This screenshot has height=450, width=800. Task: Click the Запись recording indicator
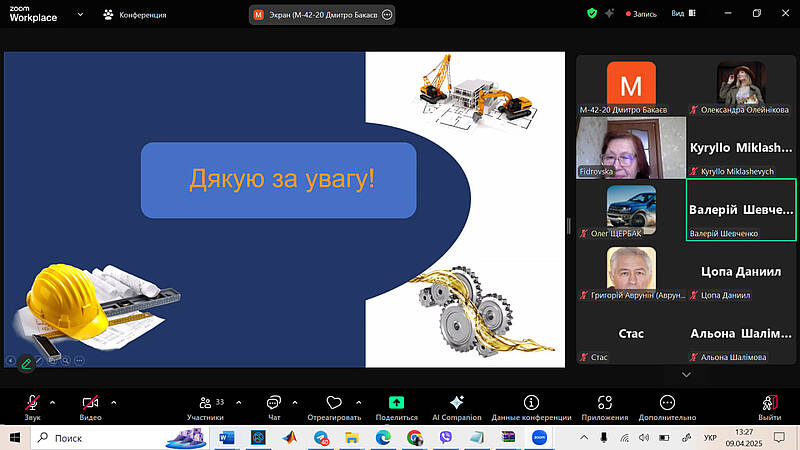640,14
